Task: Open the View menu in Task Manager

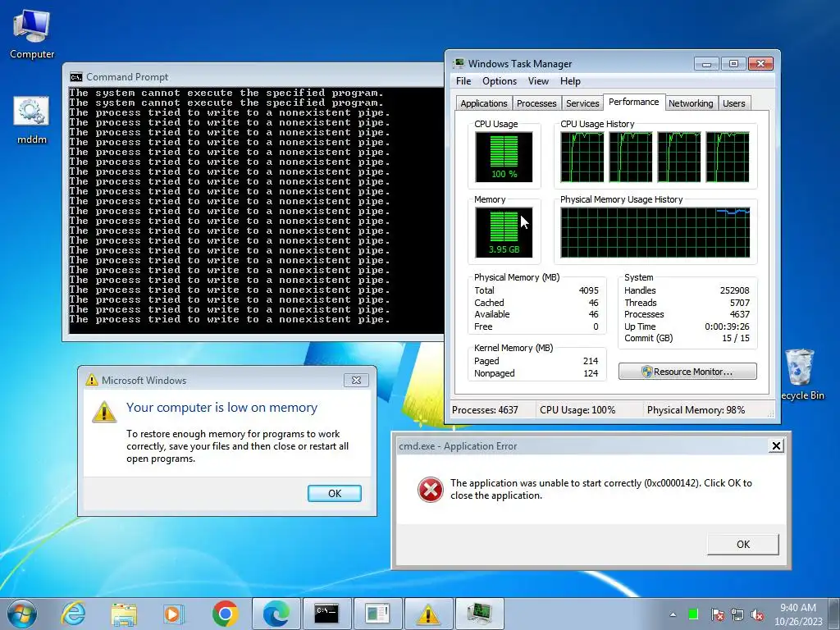Action: point(538,81)
